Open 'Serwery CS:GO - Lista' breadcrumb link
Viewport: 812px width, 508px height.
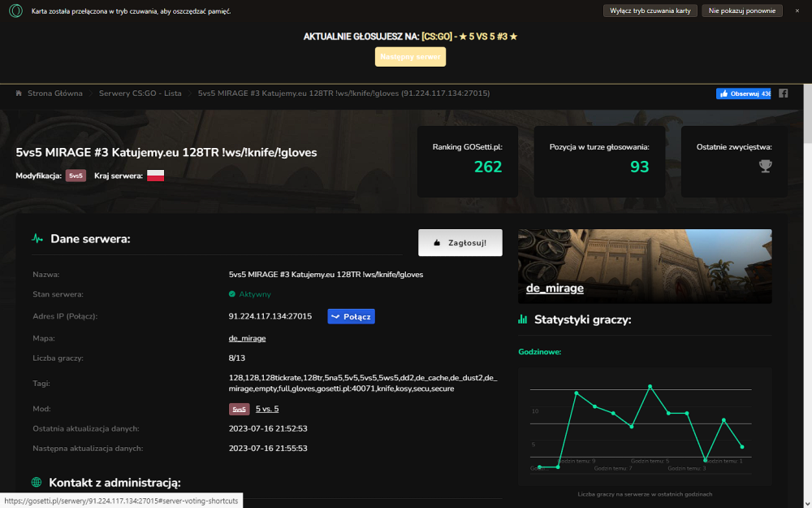click(x=140, y=93)
